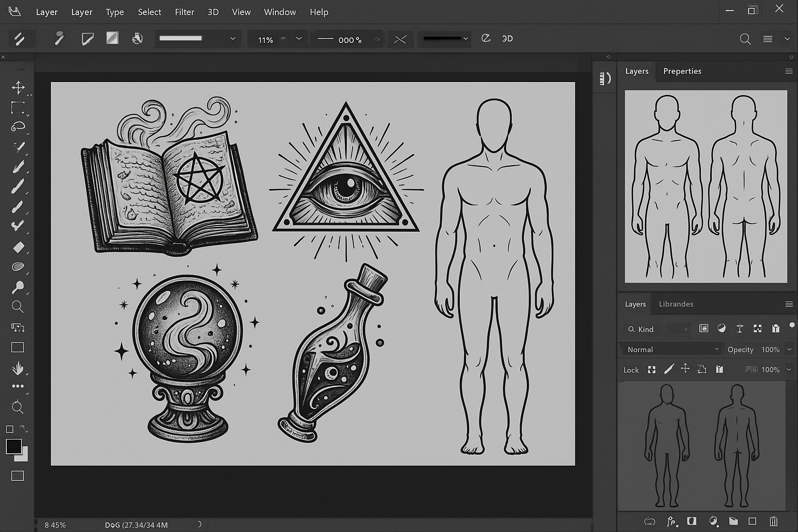Click the foreground color swatch
The height and width of the screenshot is (532, 798).
pyautogui.click(x=14, y=446)
